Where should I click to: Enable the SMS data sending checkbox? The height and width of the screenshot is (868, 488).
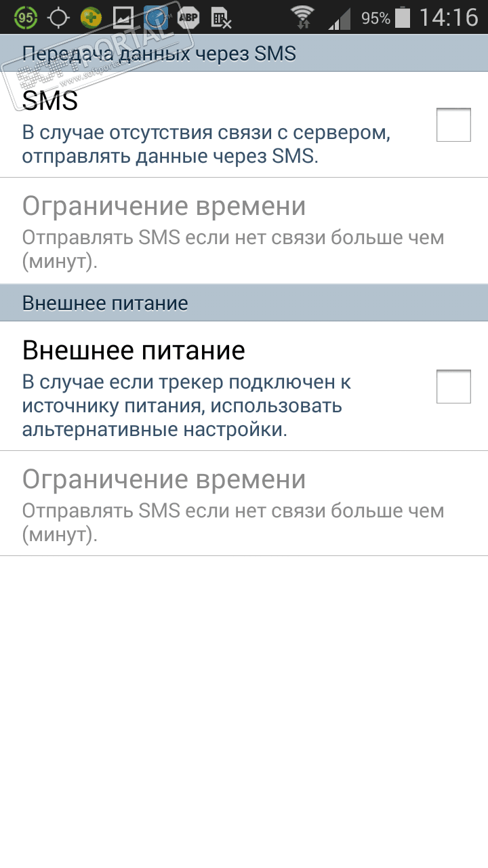tap(453, 125)
